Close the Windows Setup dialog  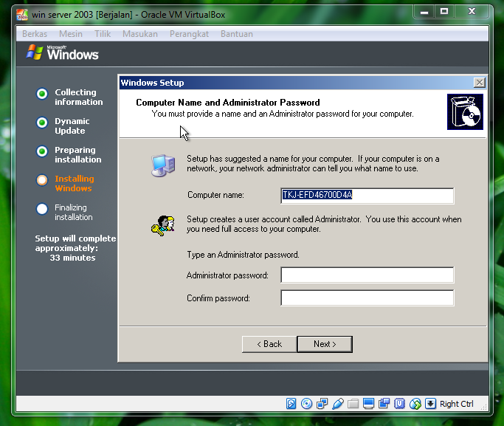coord(479,83)
